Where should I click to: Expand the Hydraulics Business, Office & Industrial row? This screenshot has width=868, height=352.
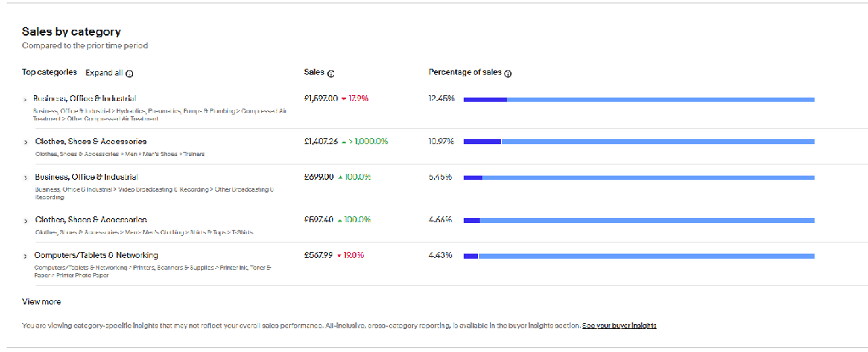tap(25, 99)
